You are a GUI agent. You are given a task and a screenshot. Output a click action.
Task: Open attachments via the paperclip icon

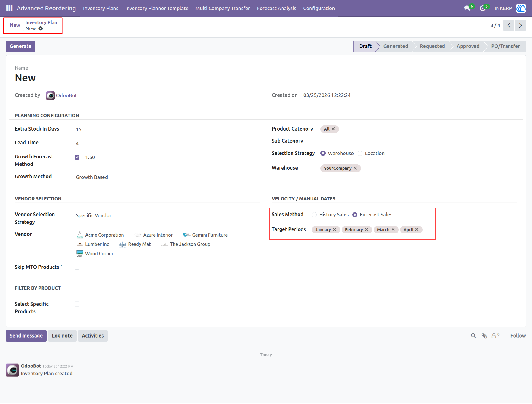coord(484,336)
